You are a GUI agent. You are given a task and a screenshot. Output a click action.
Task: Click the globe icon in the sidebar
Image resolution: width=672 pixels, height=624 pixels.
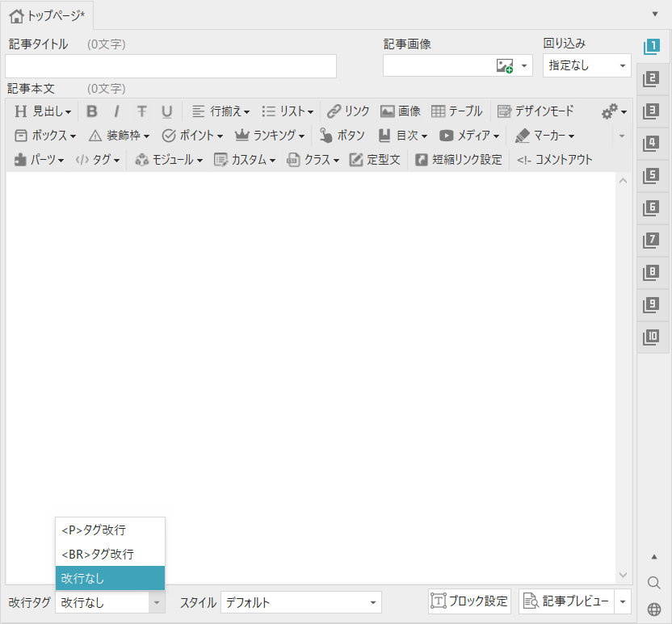pyautogui.click(x=654, y=609)
